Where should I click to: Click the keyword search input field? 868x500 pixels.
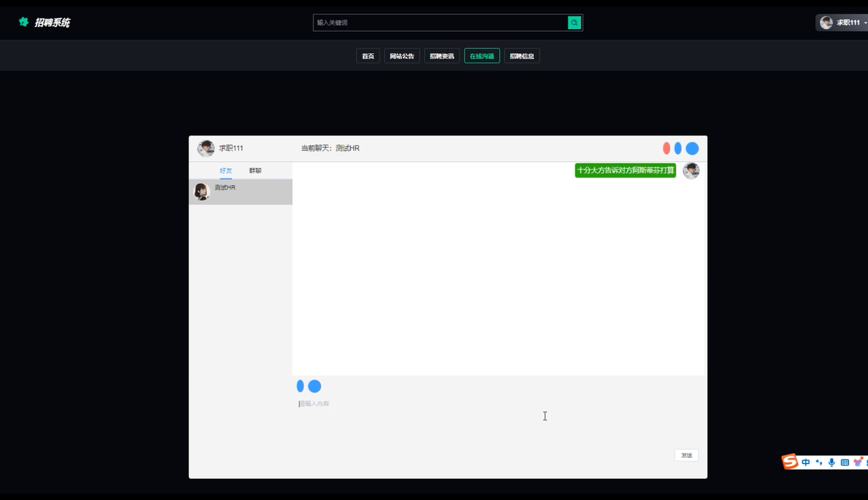coord(440,23)
